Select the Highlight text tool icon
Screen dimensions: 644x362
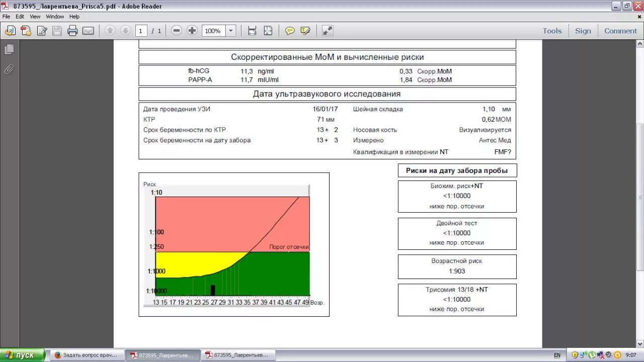(x=305, y=31)
